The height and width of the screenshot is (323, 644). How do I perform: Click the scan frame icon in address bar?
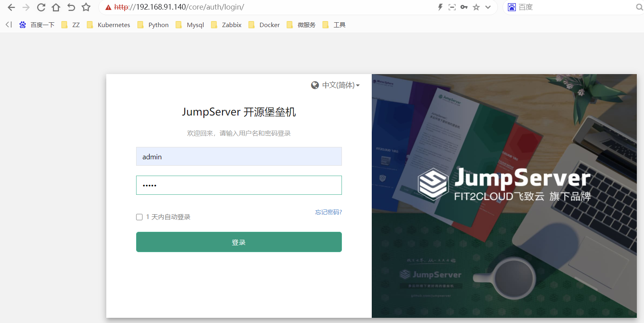pos(452,7)
